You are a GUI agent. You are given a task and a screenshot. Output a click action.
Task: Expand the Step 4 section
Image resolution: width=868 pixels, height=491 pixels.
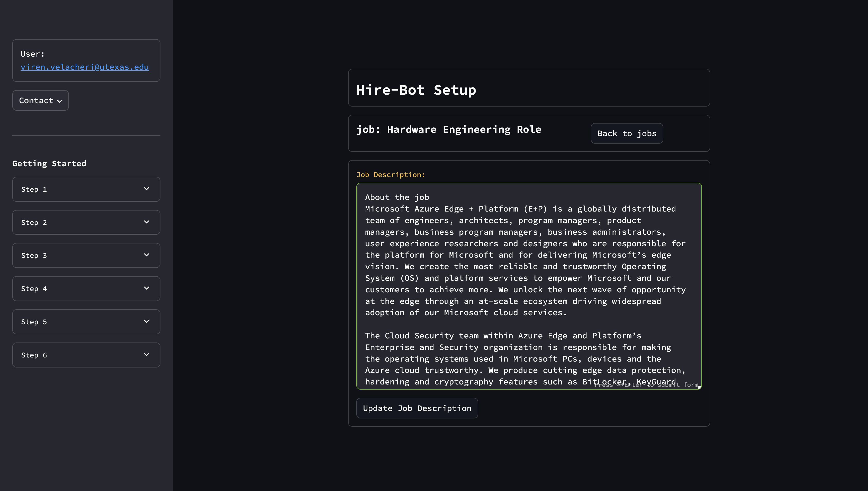point(86,289)
